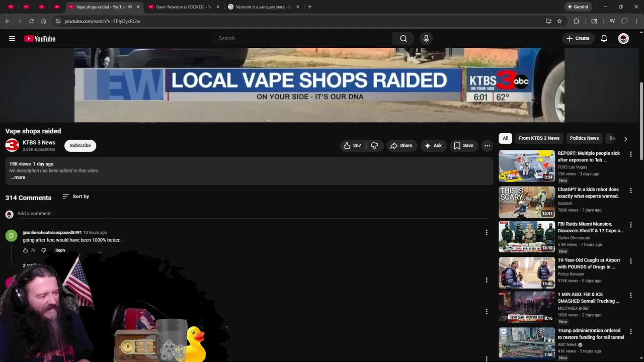This screenshot has width=644, height=362.
Task: Open the '19-Year-Old Caught at Airport' thumbnail
Action: click(x=527, y=273)
